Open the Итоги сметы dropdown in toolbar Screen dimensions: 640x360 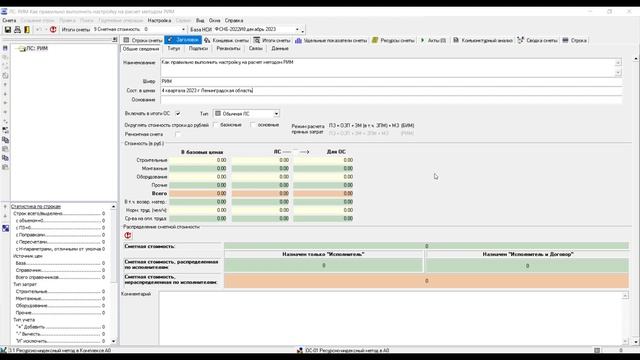coord(183,29)
